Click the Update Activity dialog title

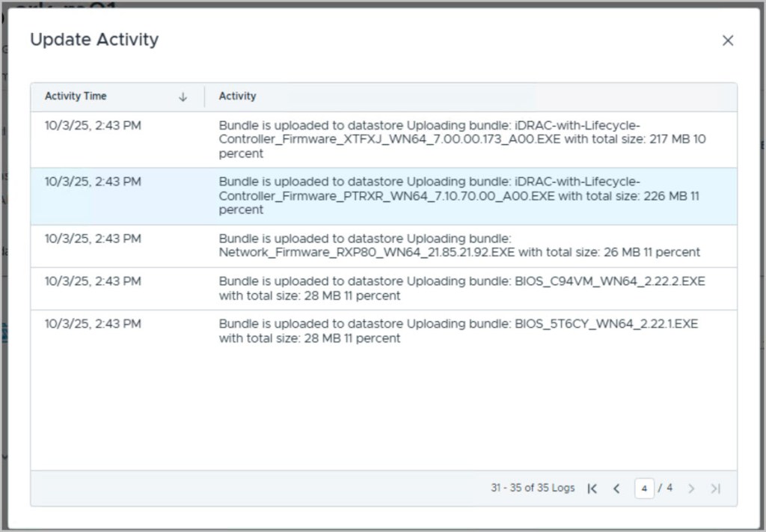click(x=94, y=40)
